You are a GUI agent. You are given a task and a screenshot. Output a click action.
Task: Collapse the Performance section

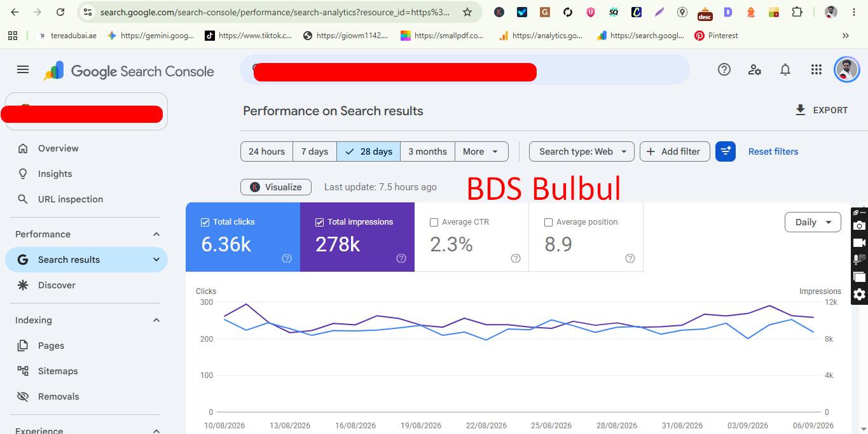point(156,234)
